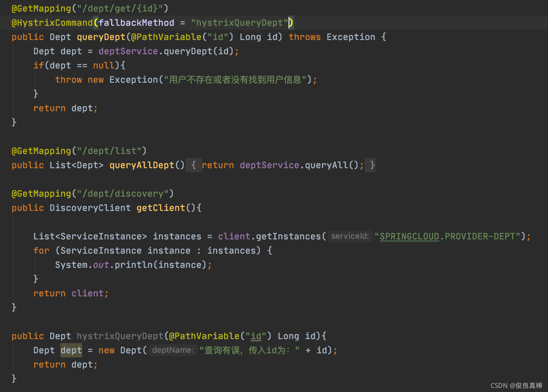
Task: Click the @GetMapping("/dept/get/{id}") annotation
Action: [90, 8]
